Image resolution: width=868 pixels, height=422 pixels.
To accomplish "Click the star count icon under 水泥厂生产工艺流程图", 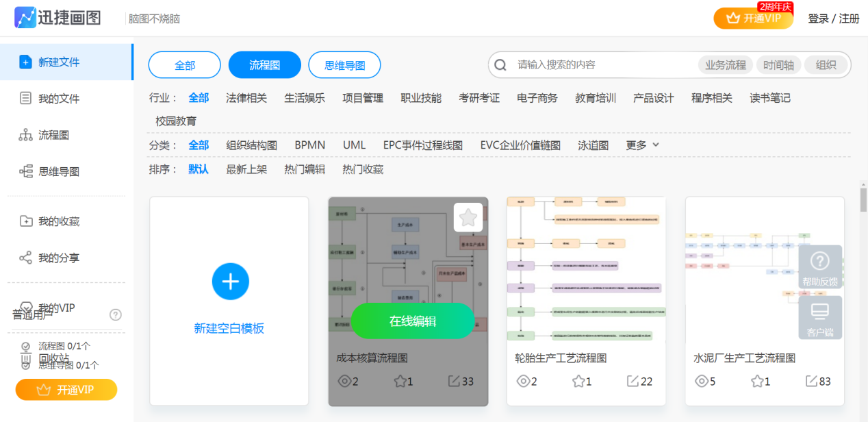I will pyautogui.click(x=758, y=382).
